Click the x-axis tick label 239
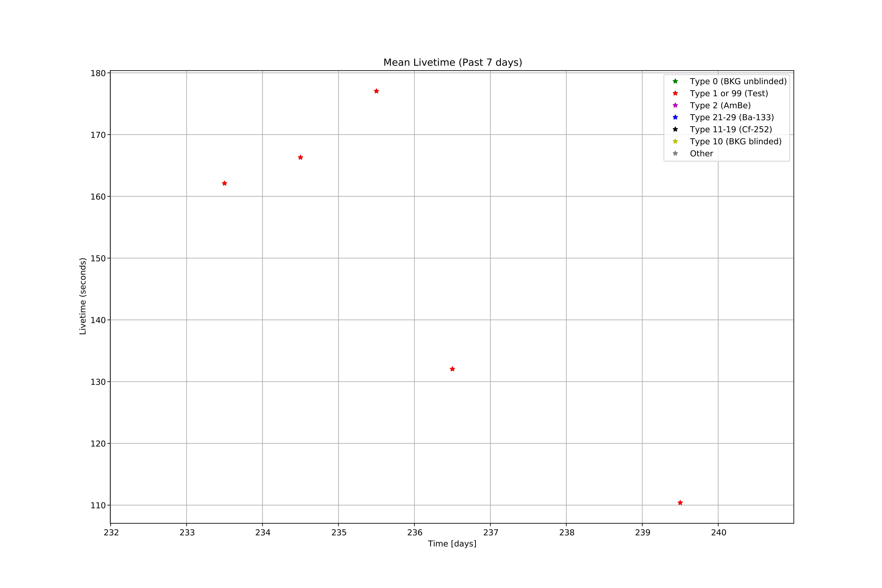 pyautogui.click(x=643, y=532)
